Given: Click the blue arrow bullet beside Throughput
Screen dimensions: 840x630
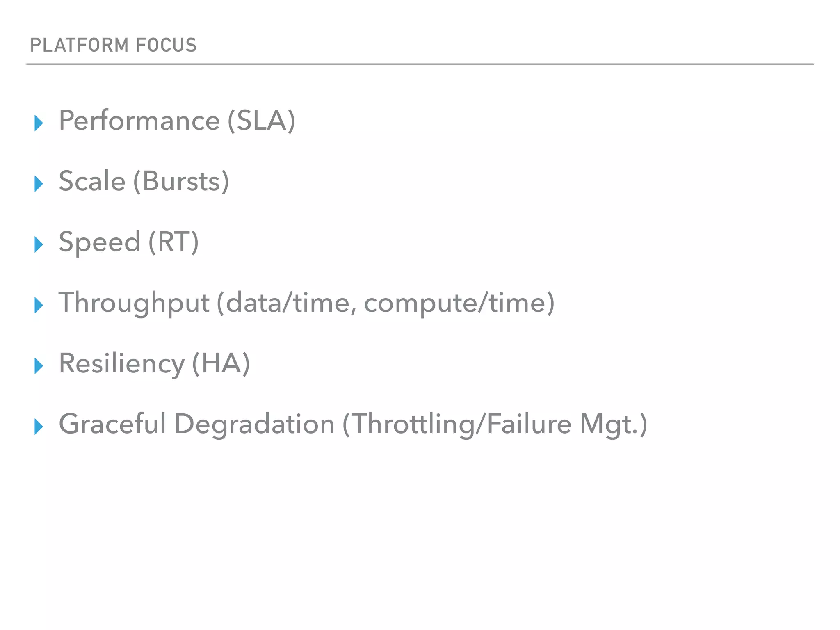Looking at the screenshot, I should (39, 305).
